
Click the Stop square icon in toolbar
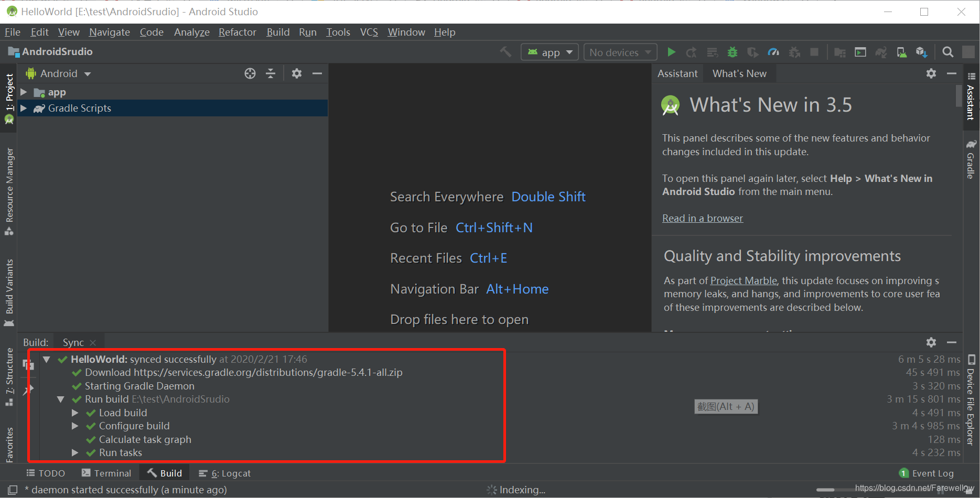pos(814,52)
